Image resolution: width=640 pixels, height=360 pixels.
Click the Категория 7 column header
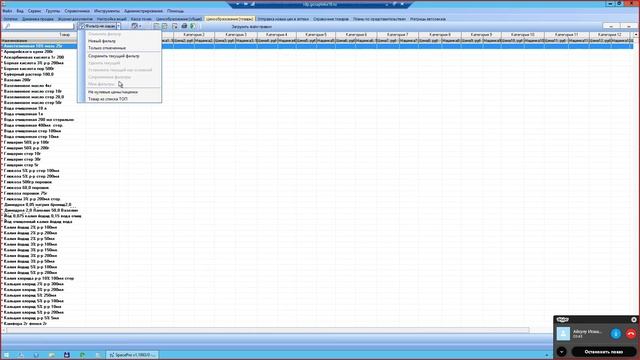tap(397, 35)
